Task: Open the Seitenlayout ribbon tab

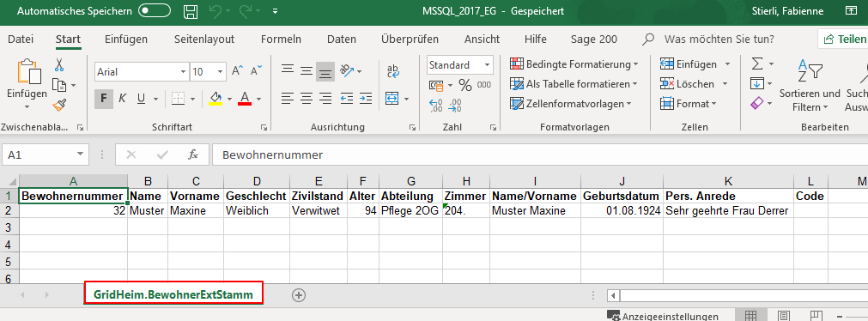Action: (x=204, y=39)
